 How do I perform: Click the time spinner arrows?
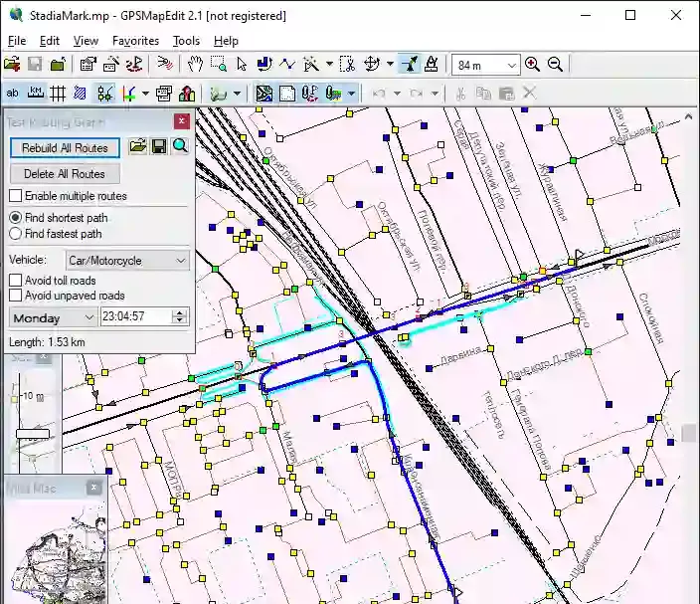(x=179, y=316)
